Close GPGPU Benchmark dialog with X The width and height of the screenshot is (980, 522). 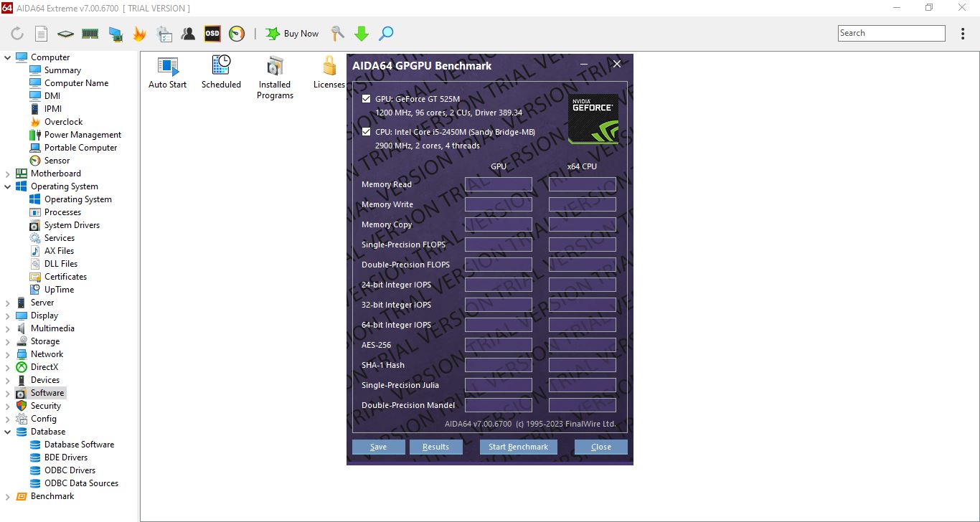pyautogui.click(x=617, y=65)
